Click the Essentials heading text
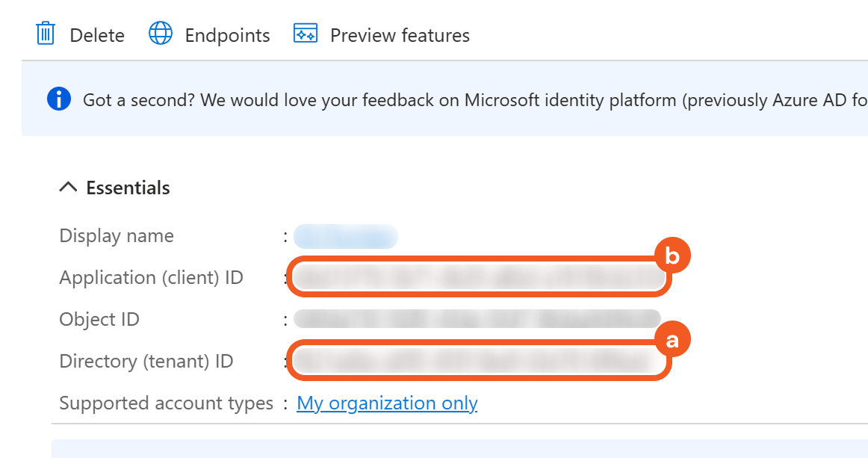Viewport: 868px width, 458px height. (x=128, y=188)
